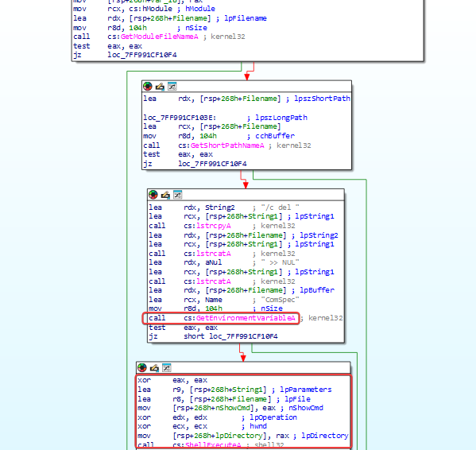
Task: Click the lpOperation xor edx line
Action: coord(218,417)
